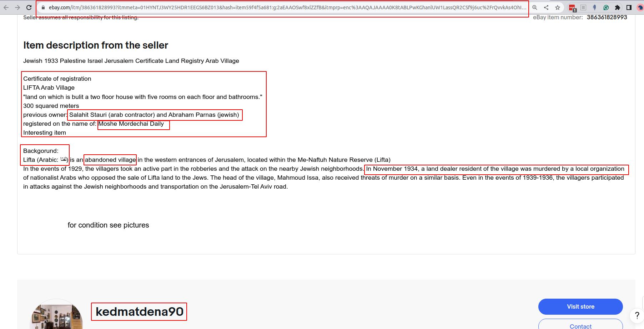This screenshot has width=644, height=329.
Task: Open the blue quill extension icon
Action: point(595,8)
